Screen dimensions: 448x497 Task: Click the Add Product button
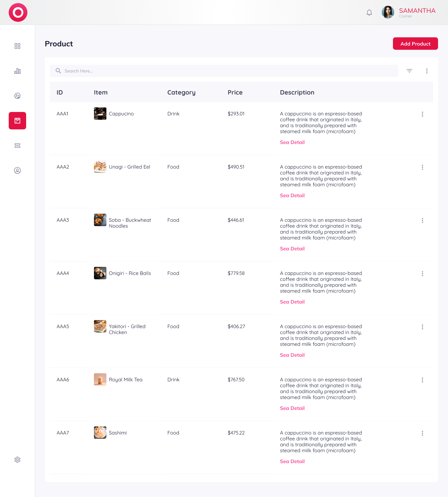(415, 44)
